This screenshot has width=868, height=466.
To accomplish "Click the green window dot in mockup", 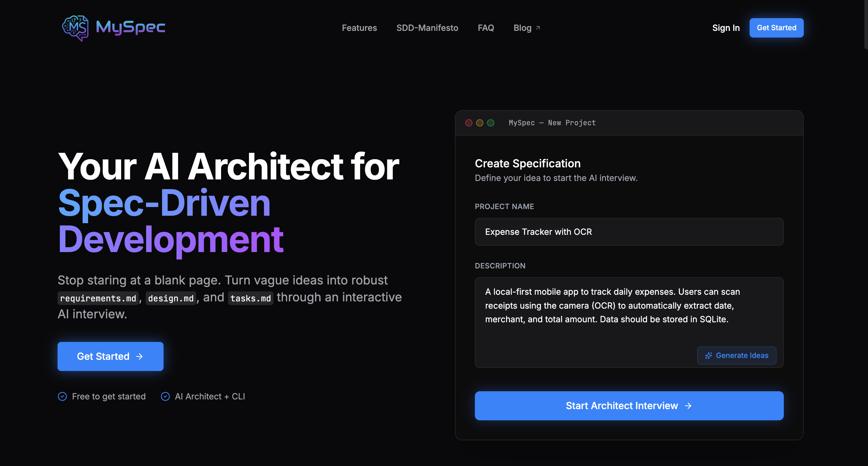I will 491,123.
